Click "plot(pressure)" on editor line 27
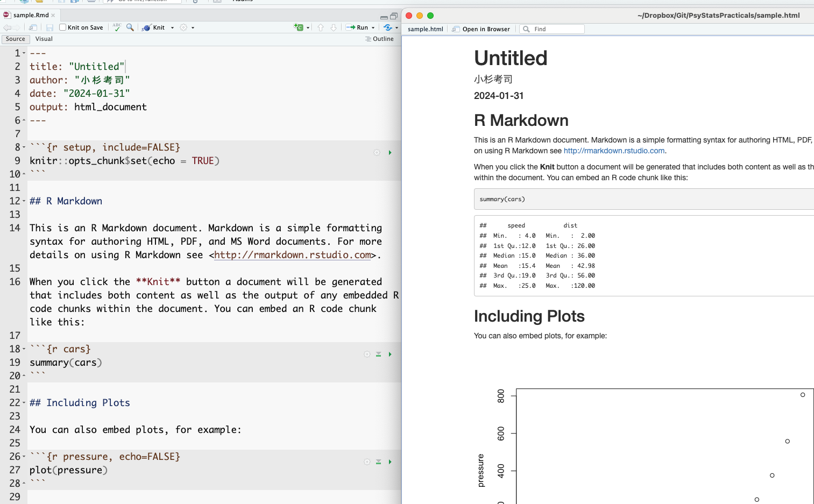Screen dimensions: 814x504 68,470
